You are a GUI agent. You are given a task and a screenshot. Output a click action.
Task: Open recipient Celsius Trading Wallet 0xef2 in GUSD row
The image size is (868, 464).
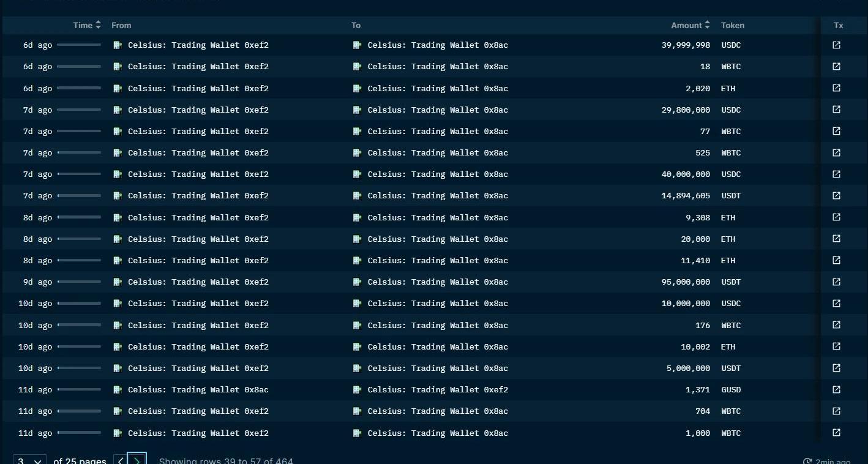click(438, 390)
